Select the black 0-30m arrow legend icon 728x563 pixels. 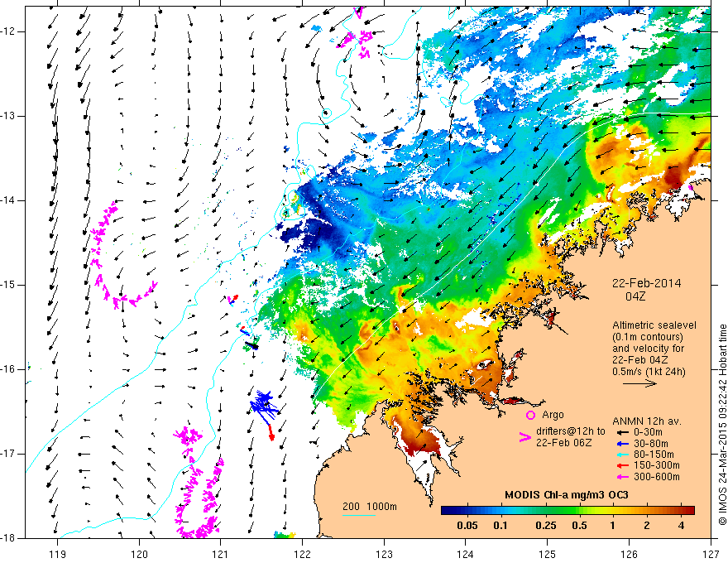point(623,432)
